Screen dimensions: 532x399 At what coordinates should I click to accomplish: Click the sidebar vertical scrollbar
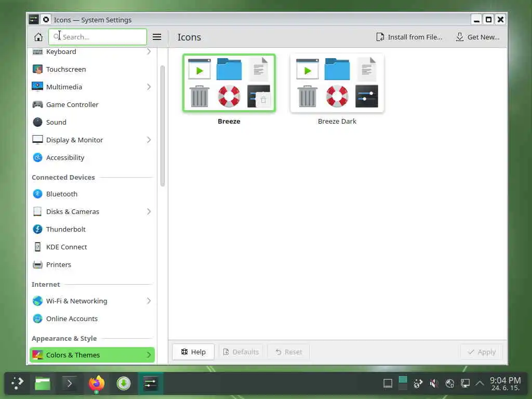[x=163, y=126]
